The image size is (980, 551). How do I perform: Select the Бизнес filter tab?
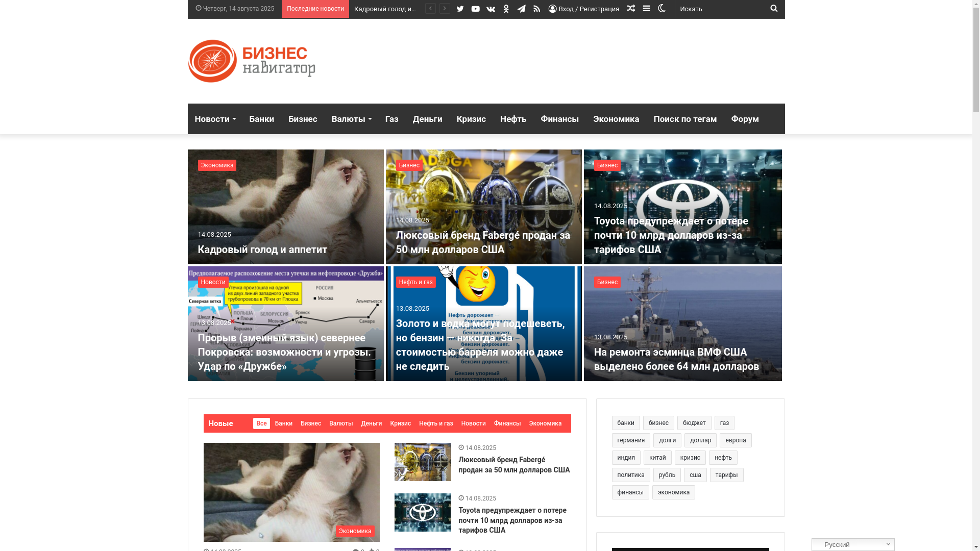coord(311,423)
